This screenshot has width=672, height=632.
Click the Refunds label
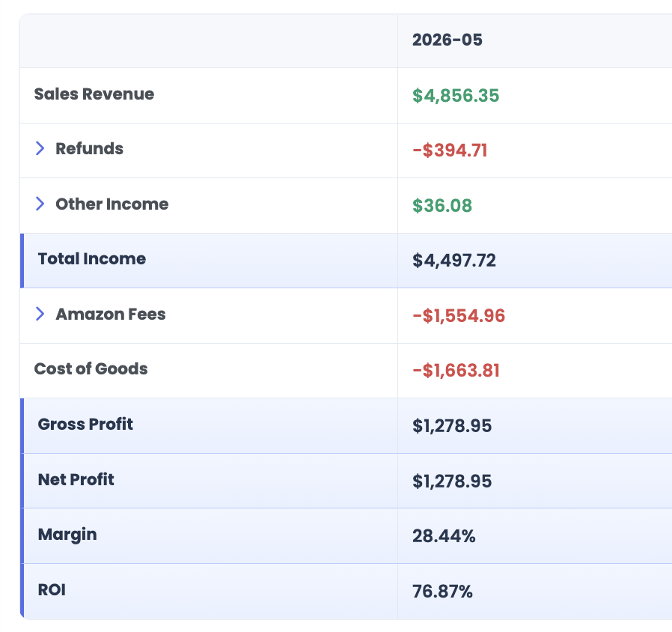pos(89,149)
